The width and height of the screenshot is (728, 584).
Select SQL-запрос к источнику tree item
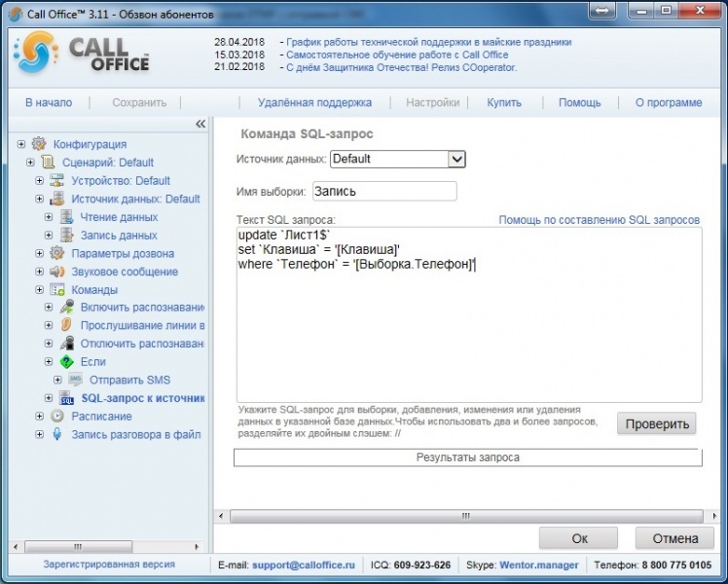[x=143, y=398]
